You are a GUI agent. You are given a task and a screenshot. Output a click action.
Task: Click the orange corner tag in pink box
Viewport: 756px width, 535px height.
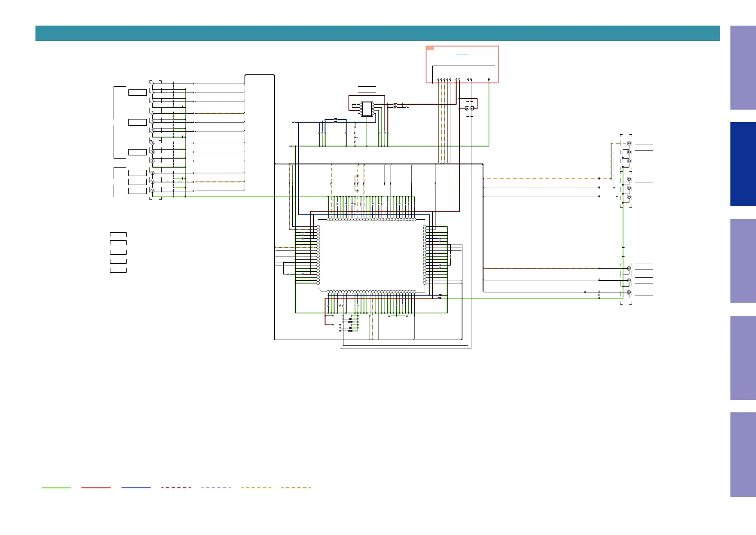(430, 48)
